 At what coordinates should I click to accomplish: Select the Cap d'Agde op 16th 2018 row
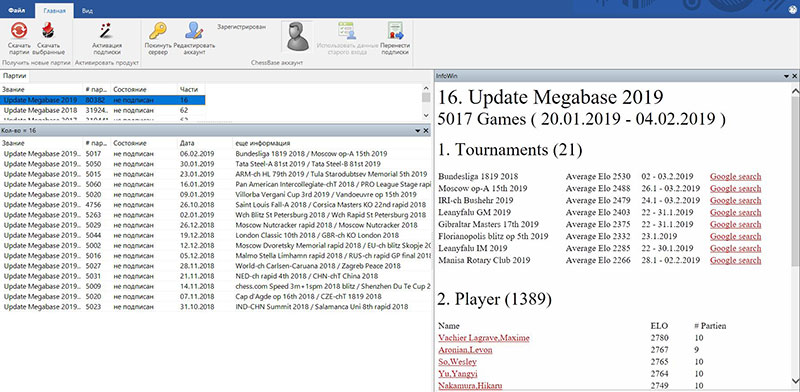coord(216,297)
